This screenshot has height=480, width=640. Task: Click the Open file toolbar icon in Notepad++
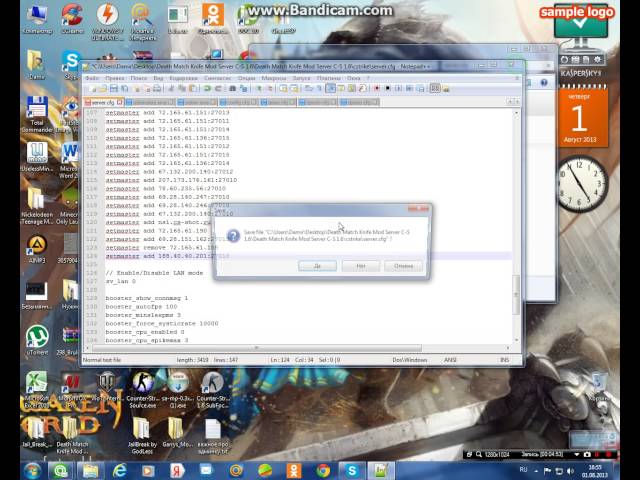tap(103, 89)
